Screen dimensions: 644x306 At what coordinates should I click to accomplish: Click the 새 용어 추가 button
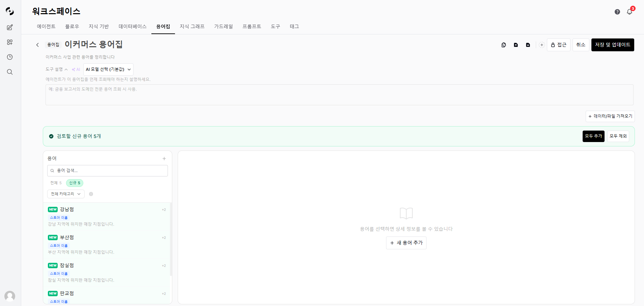(406, 243)
